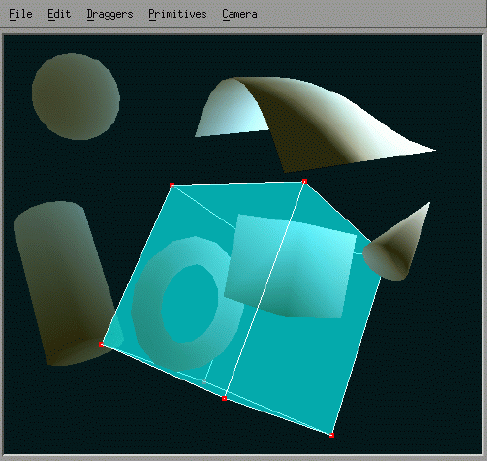Select the sphere object in the viewport
This screenshot has height=461, width=487.
point(76,96)
